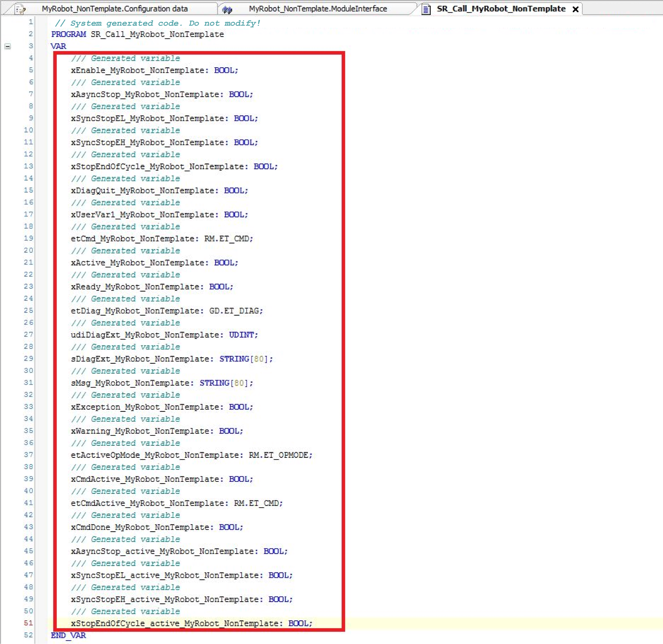Screen dimensions: 663x644
Task: Click the END_VAR keyword
Action: pyautogui.click(x=68, y=635)
